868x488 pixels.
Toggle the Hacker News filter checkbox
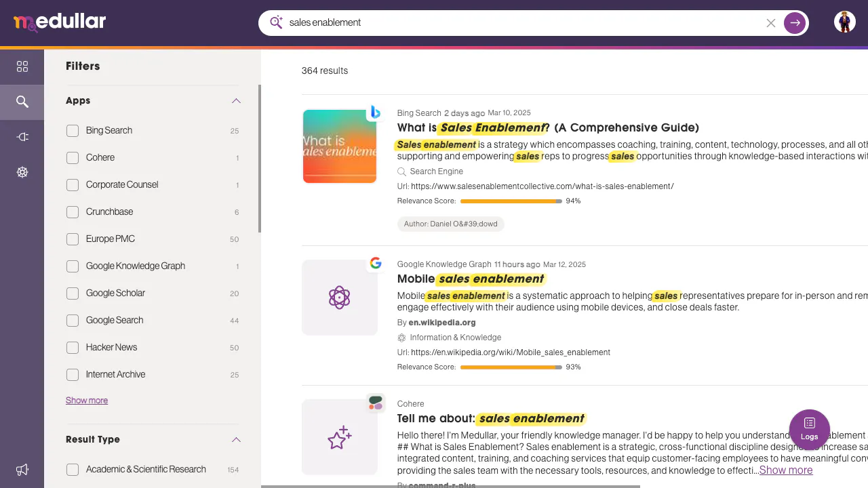click(73, 348)
